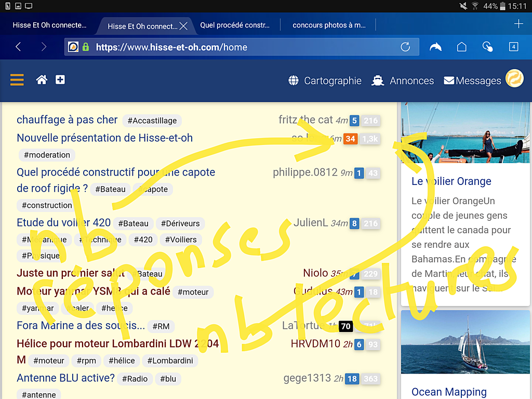Screen dimensions: 532x399
Task: Open Le voilier Orange article title
Action: [x=451, y=181]
